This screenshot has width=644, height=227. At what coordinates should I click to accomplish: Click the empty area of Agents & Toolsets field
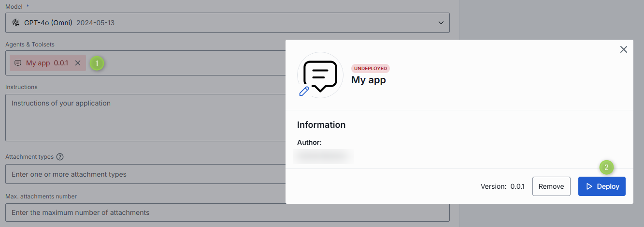193,63
